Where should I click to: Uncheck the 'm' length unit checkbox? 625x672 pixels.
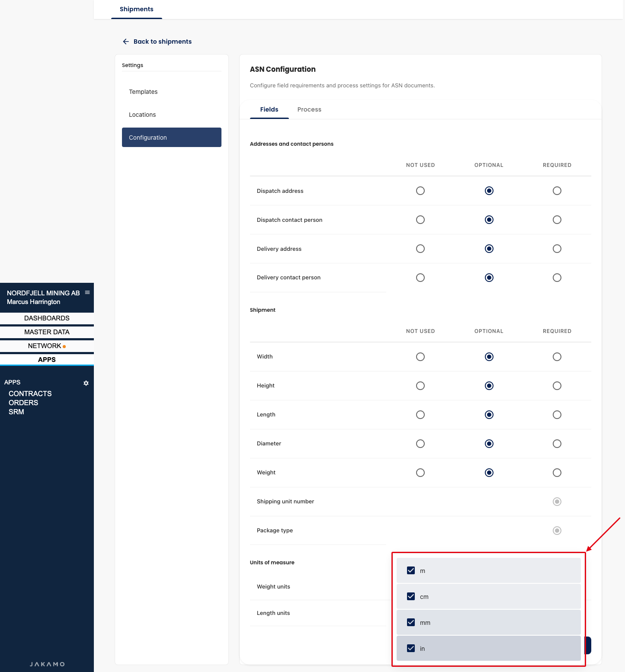[411, 570]
